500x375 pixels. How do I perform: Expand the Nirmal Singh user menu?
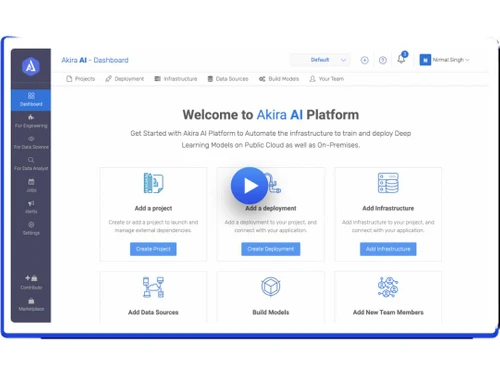pyautogui.click(x=451, y=60)
